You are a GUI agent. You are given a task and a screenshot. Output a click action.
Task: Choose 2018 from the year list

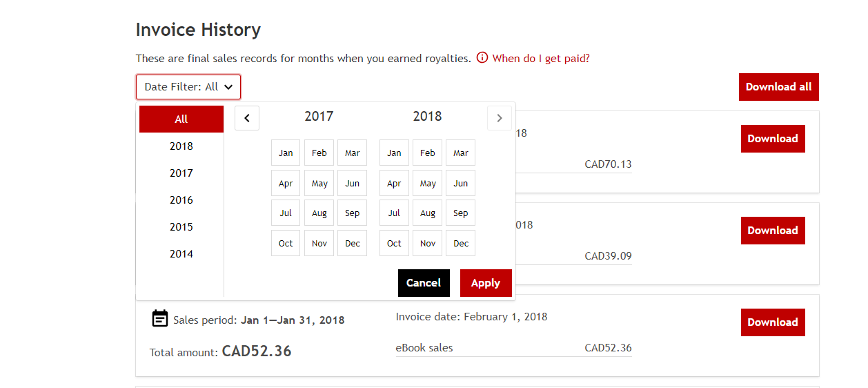[181, 146]
